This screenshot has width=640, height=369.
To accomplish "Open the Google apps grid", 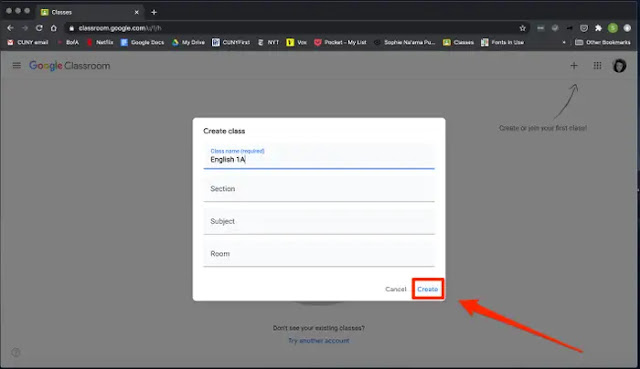I will pos(597,65).
